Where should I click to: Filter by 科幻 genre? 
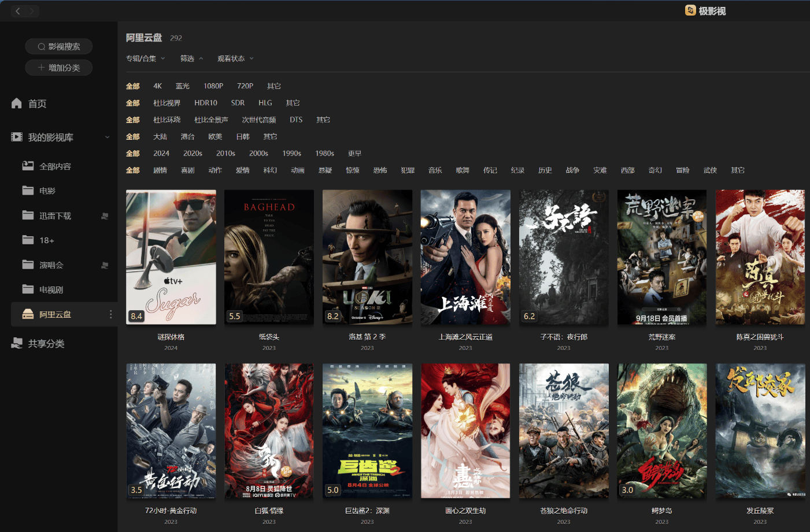point(270,170)
